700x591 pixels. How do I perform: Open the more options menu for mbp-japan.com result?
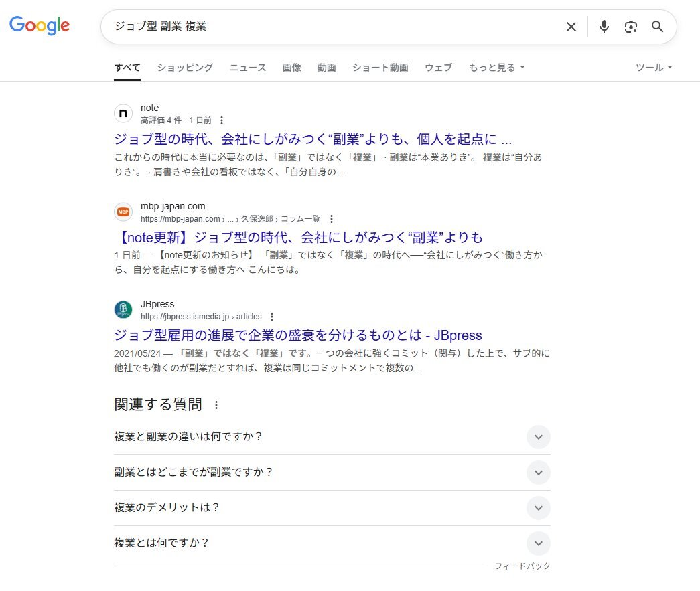(x=332, y=219)
